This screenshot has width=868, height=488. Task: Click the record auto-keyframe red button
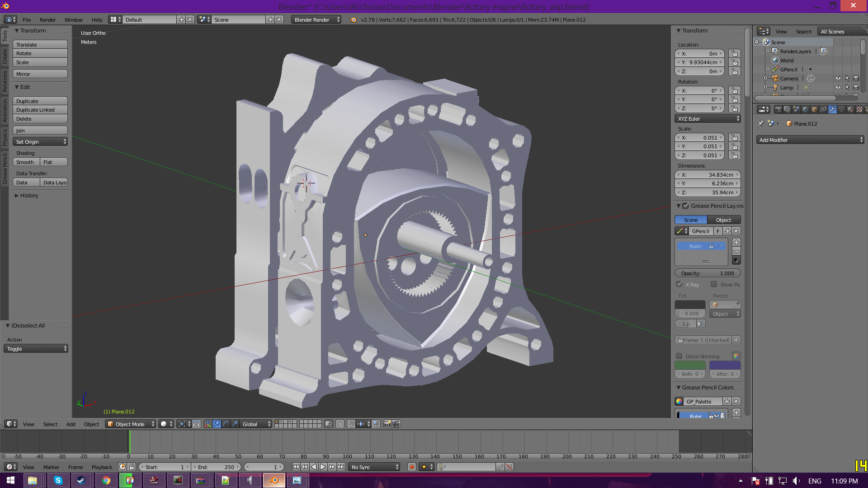tap(411, 467)
